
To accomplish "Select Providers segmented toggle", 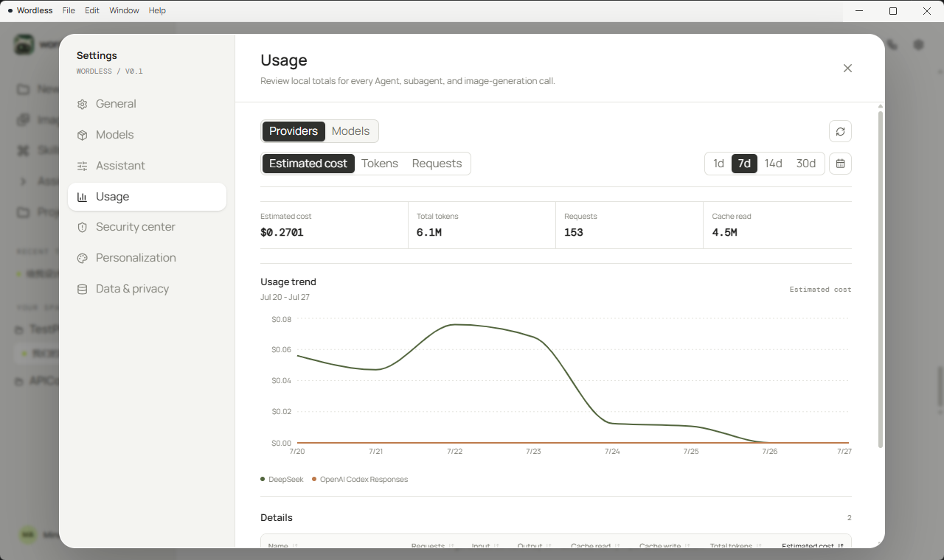I will 294,131.
